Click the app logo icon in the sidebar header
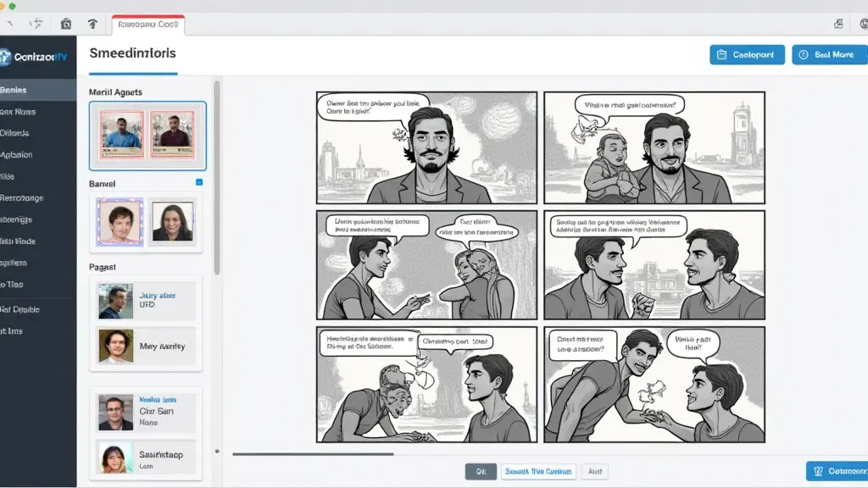868x488 pixels. [x=6, y=57]
